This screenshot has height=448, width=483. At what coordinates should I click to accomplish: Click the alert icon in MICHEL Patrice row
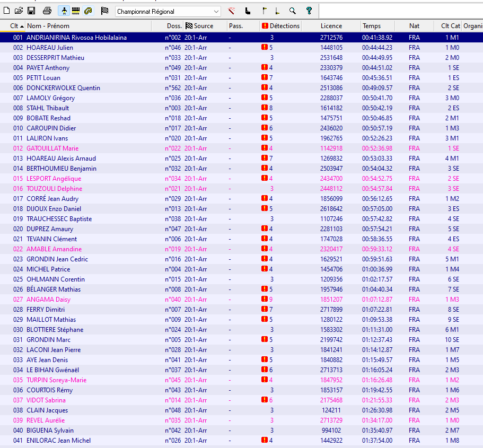tap(264, 269)
